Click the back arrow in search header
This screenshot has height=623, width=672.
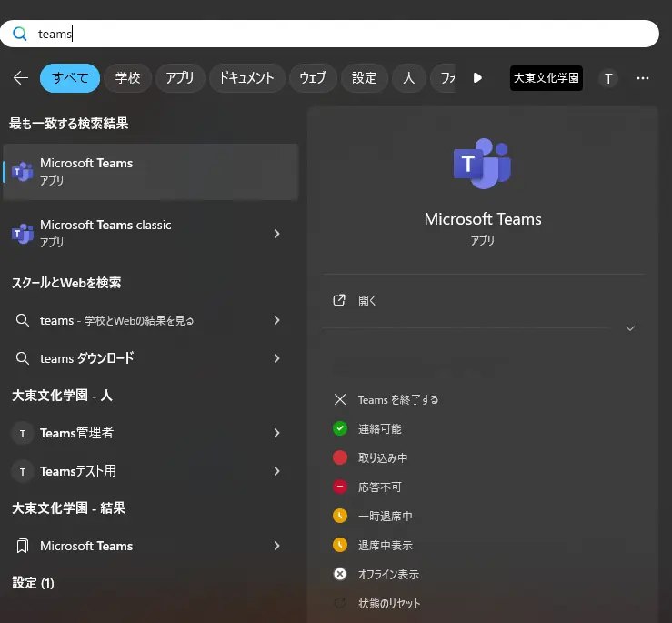pyautogui.click(x=21, y=78)
